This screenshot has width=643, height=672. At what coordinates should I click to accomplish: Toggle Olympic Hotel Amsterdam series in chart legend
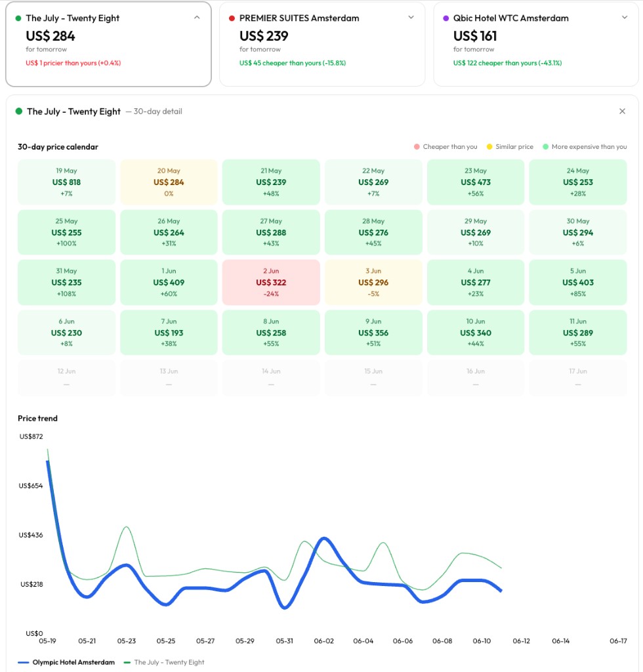[x=66, y=662]
